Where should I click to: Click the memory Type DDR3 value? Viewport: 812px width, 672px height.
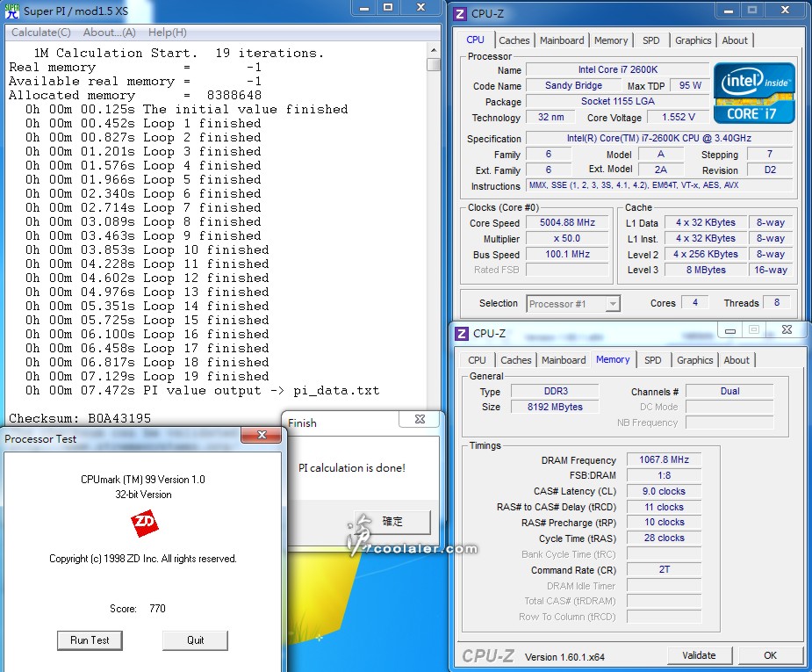[x=555, y=391]
